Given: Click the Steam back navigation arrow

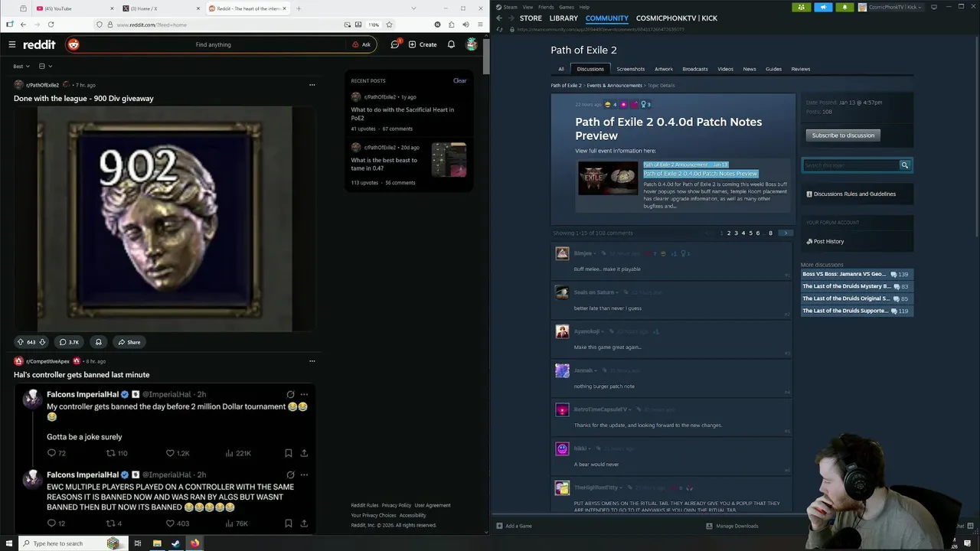Looking at the screenshot, I should [499, 18].
